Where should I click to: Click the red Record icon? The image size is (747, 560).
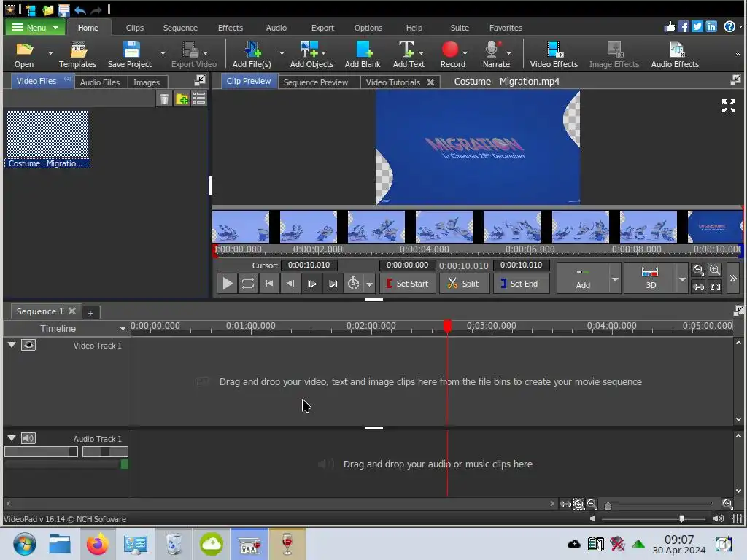point(449,49)
